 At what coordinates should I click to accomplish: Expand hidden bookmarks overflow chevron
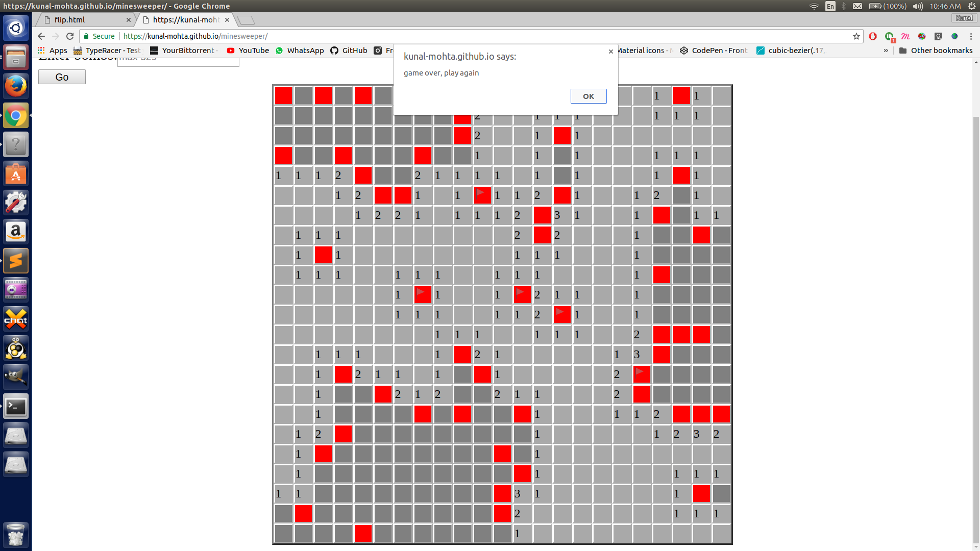886,51
